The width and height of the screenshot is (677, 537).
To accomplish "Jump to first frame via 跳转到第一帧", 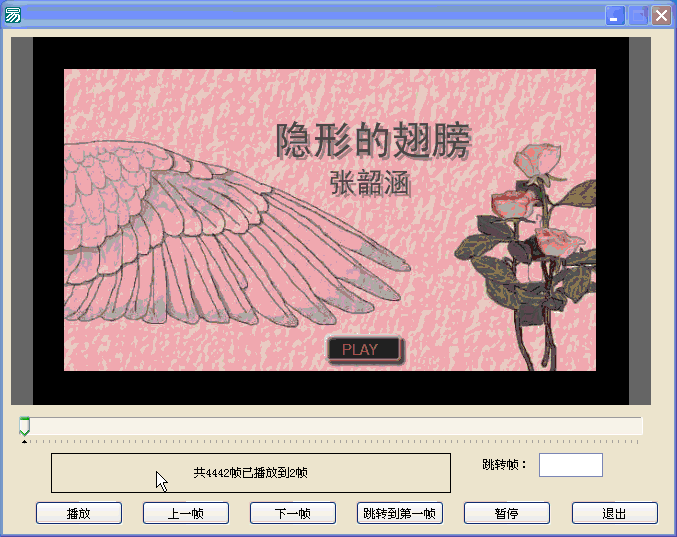I will tap(400, 513).
